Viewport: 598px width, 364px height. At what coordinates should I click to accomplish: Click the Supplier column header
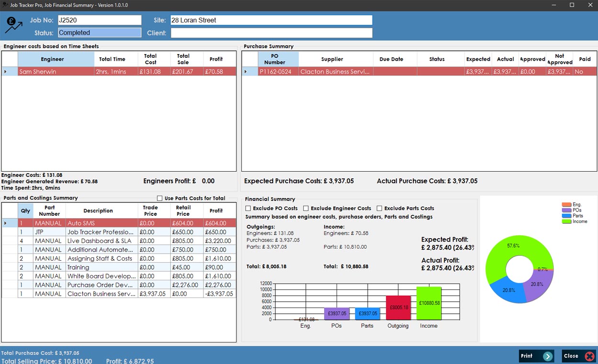pyautogui.click(x=336, y=59)
